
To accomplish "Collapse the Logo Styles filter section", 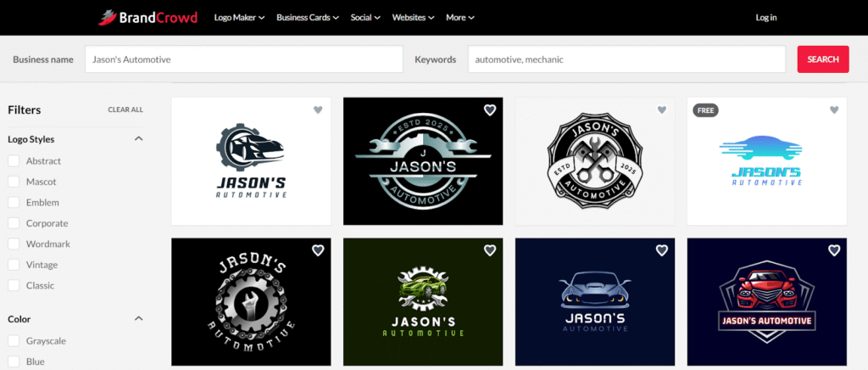I will coord(139,139).
